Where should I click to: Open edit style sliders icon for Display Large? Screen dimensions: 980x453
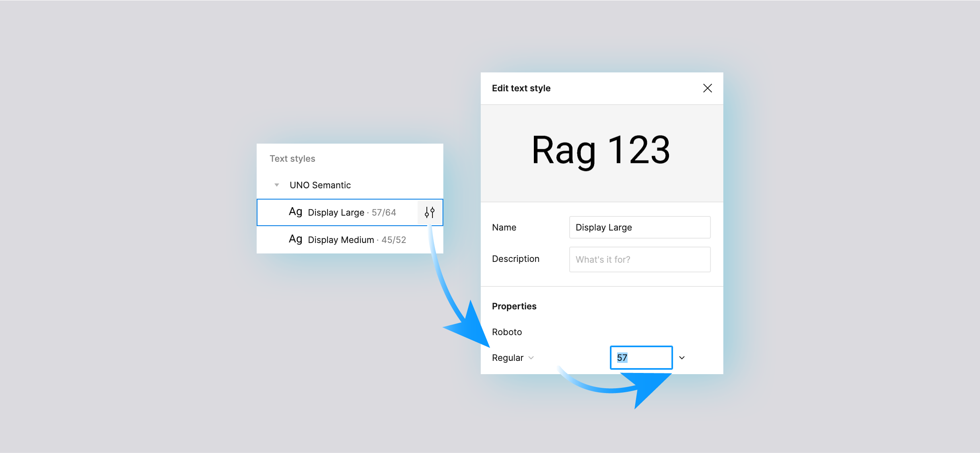coord(430,212)
